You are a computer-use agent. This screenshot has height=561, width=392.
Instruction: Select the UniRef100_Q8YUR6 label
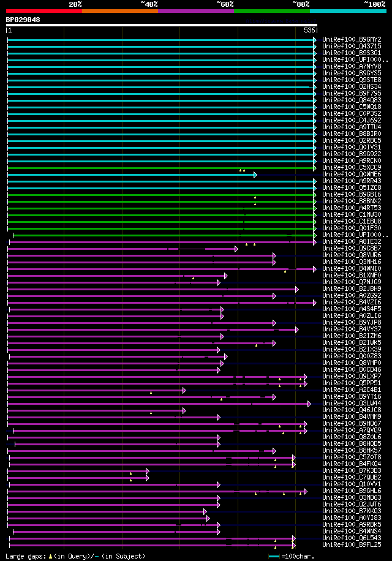(x=352, y=255)
